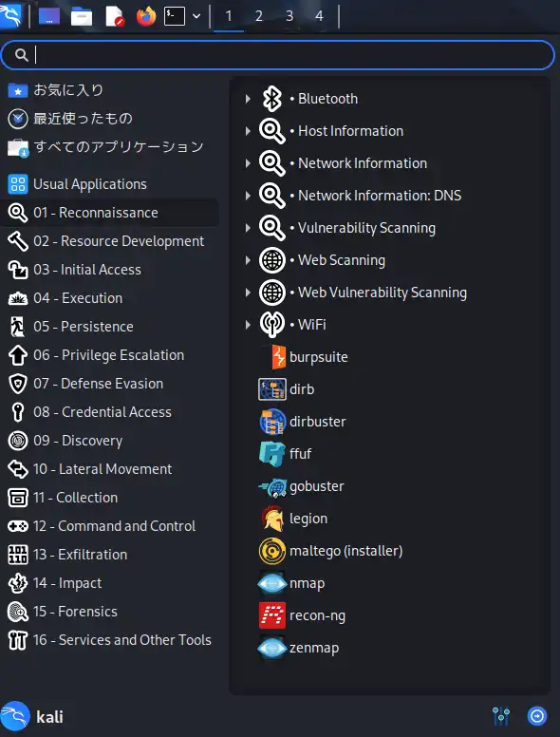Screen dimensions: 560x737
Task: Open the file manager from panel
Action: [82, 17]
